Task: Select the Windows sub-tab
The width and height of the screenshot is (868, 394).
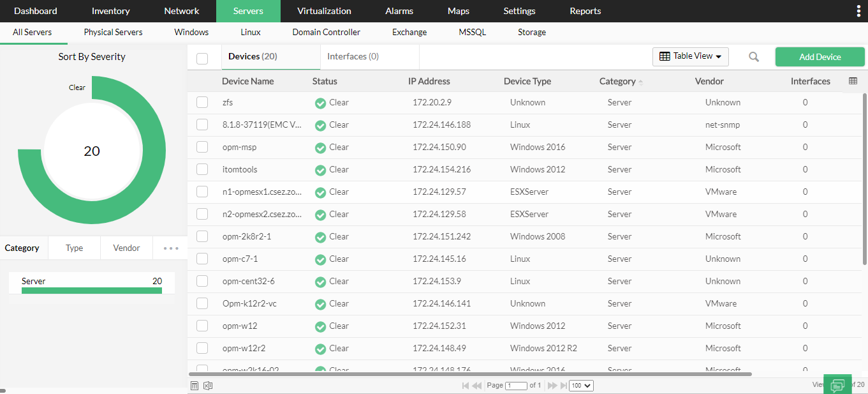Action: [191, 32]
